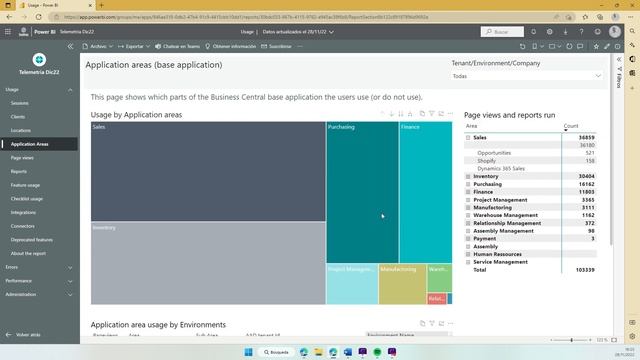Expand the Sales row in matrix
Screen dimensions: 640x360
click(468, 138)
